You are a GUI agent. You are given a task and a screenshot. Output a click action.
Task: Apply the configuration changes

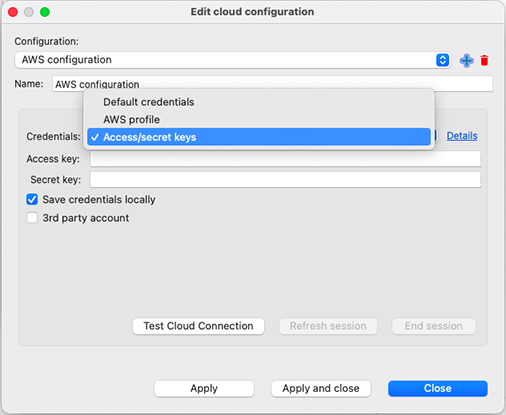tap(204, 388)
